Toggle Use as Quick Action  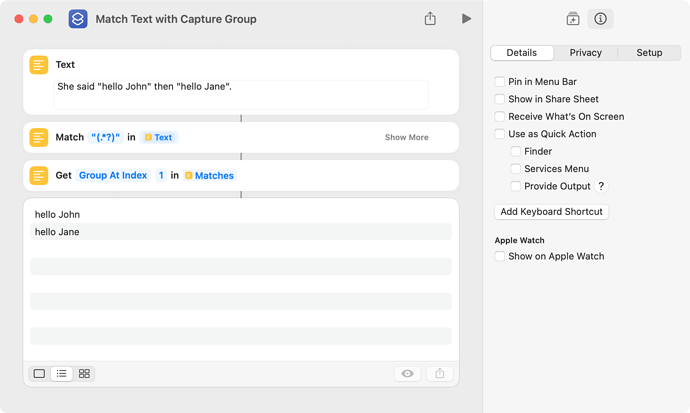(499, 134)
